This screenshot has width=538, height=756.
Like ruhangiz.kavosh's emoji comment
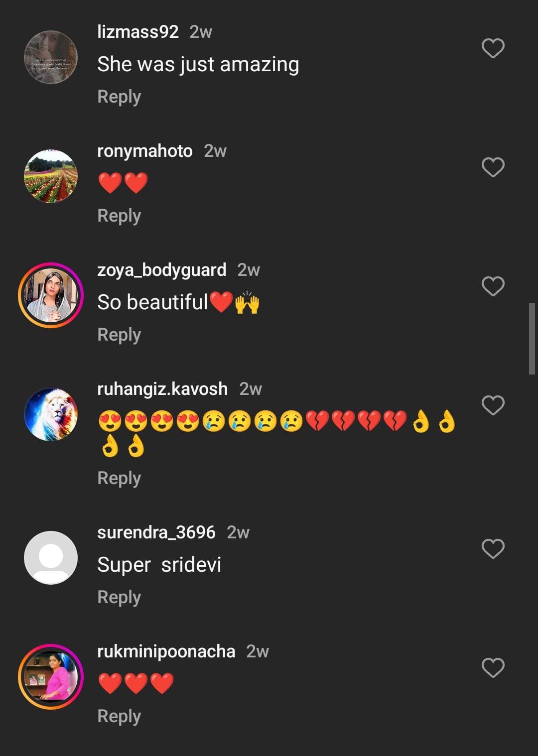point(493,405)
